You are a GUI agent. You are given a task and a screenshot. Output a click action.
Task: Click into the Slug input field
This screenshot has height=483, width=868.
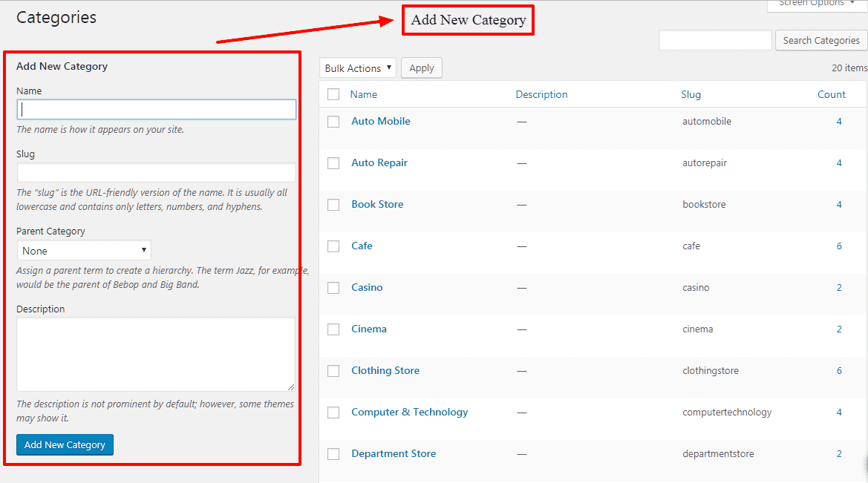157,173
